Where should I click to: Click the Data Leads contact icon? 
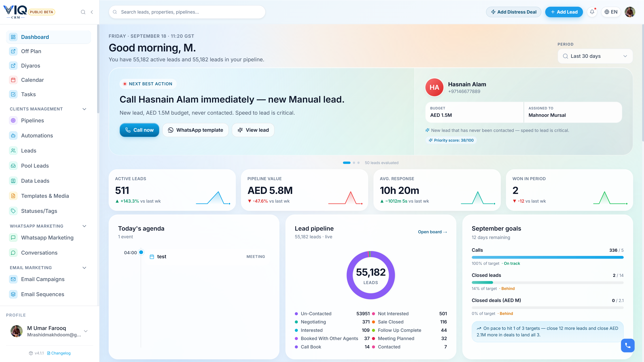[13, 181]
